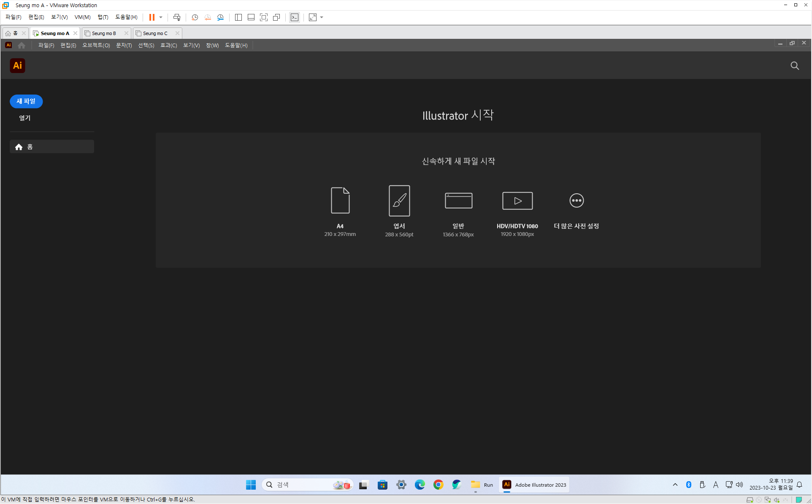Open 더 많은 사전 설정 (more presets)

pos(577,201)
